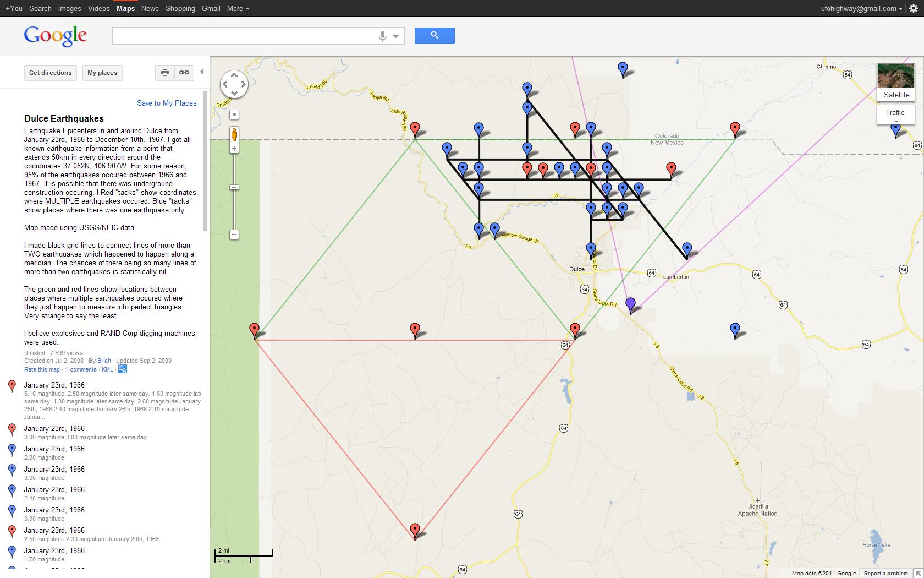The image size is (924, 578).
Task: Click the my location circle button
Action: click(x=234, y=114)
